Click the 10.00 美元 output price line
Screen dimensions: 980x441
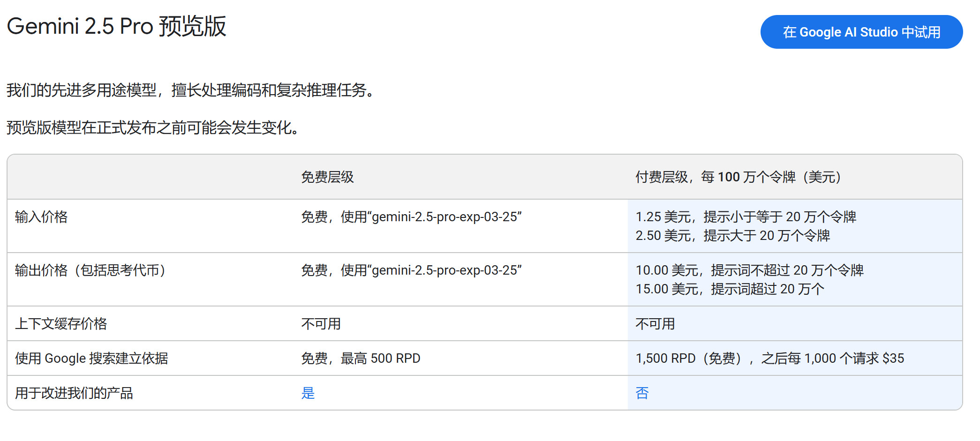pos(749,270)
